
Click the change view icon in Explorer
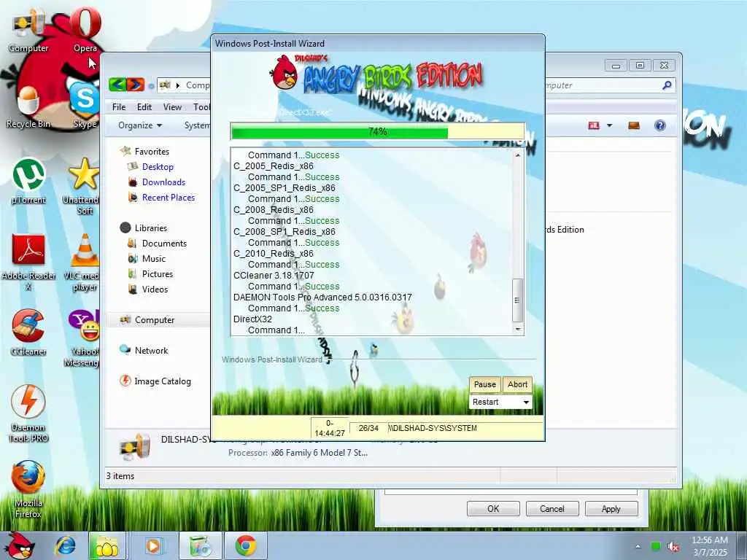click(594, 125)
